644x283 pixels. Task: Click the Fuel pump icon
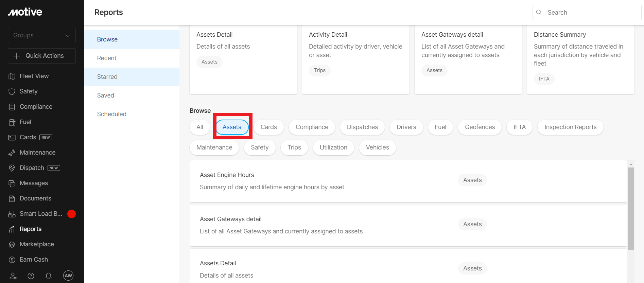12,122
